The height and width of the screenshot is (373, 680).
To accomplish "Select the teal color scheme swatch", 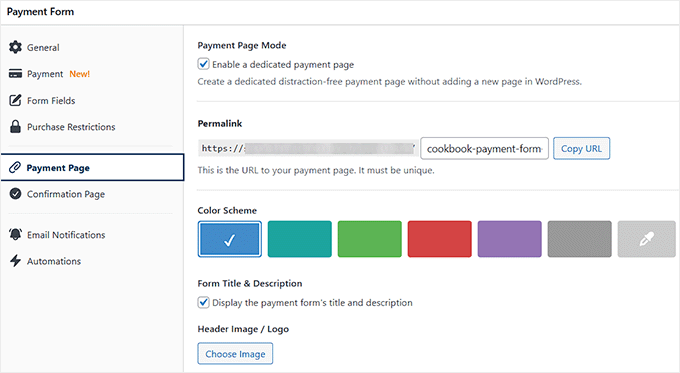I will pos(300,239).
